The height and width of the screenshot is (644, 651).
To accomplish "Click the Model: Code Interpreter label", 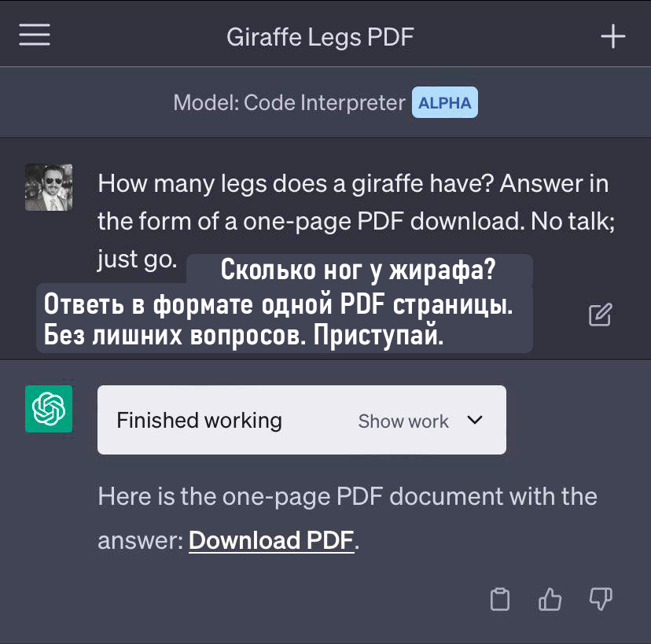I will point(289,103).
